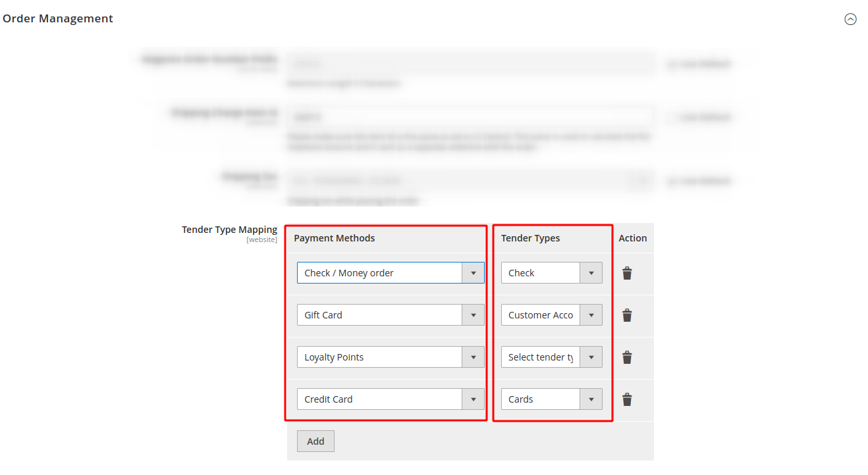Screen dimensions: 868x475
Task: Expand the Loyalty Points payment method dropdown
Action: coord(391,357)
